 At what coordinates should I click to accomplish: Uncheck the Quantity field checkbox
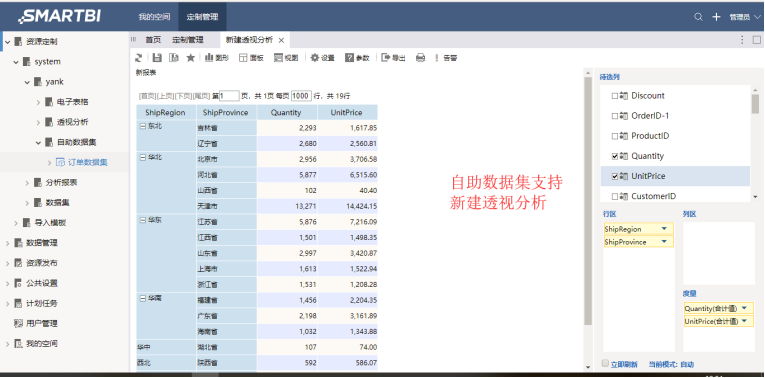pyautogui.click(x=615, y=156)
